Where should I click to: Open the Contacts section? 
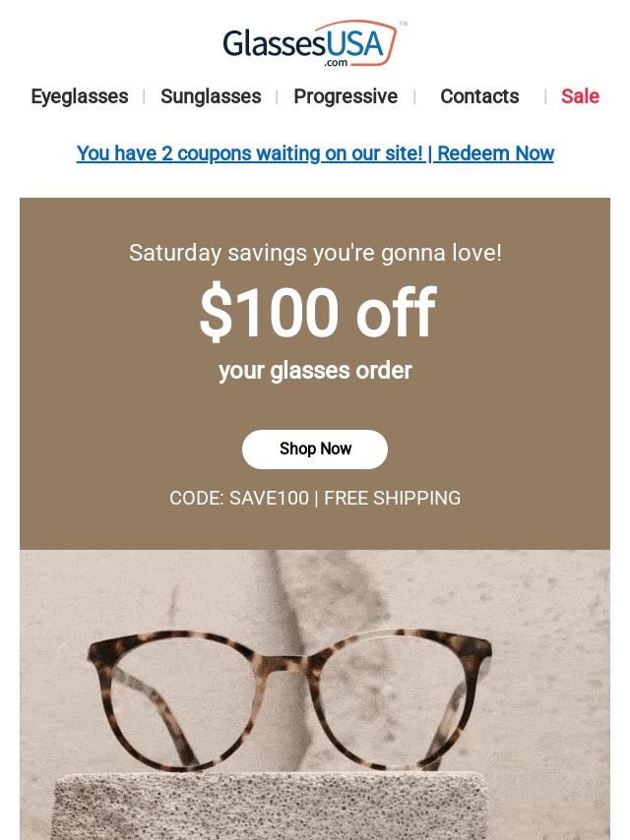[479, 96]
